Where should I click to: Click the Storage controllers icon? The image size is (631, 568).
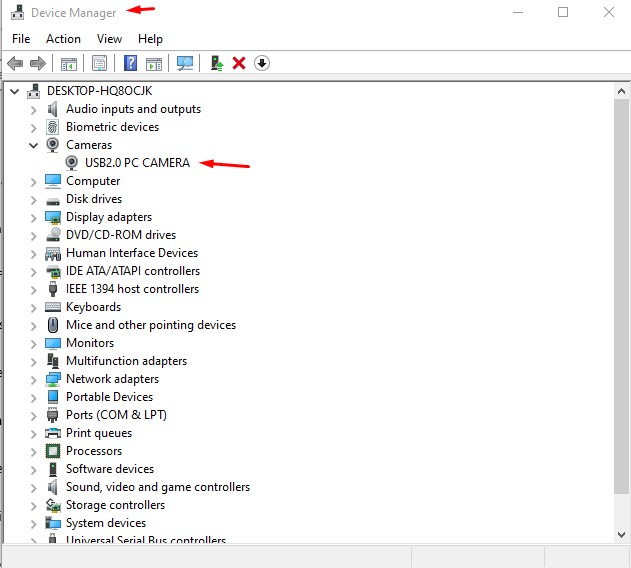[53, 505]
